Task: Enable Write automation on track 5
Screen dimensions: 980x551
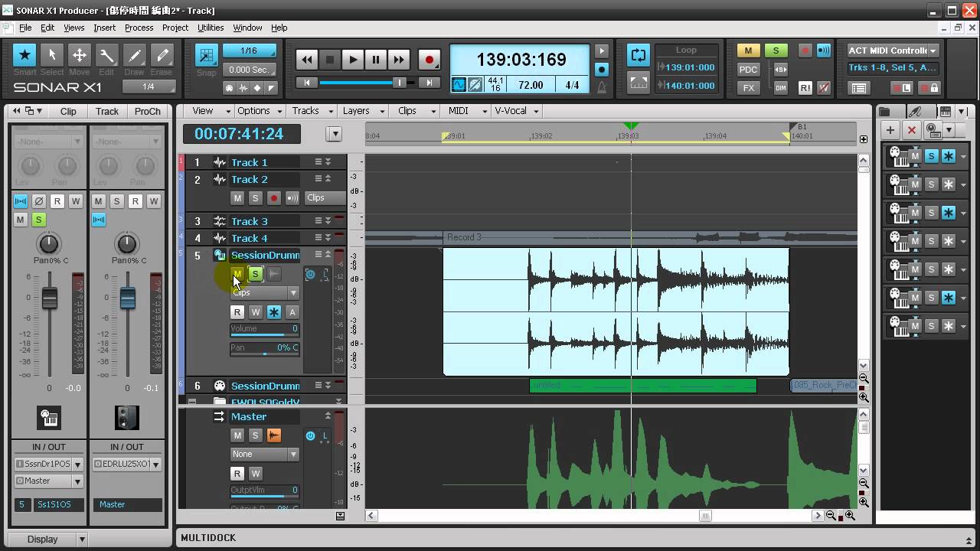Action: [x=256, y=312]
